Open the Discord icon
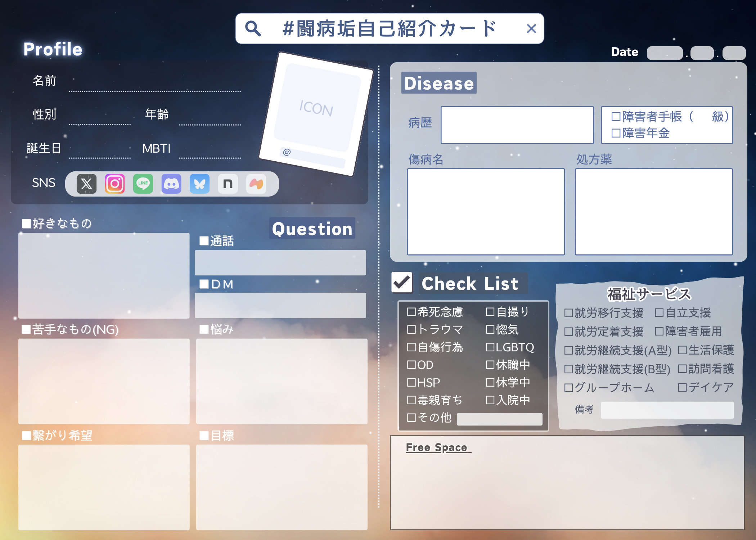 click(x=171, y=184)
